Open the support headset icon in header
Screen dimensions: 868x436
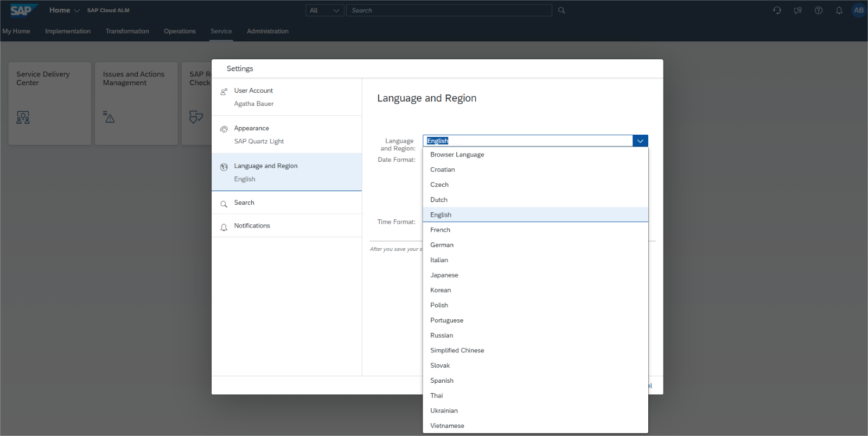tap(777, 10)
